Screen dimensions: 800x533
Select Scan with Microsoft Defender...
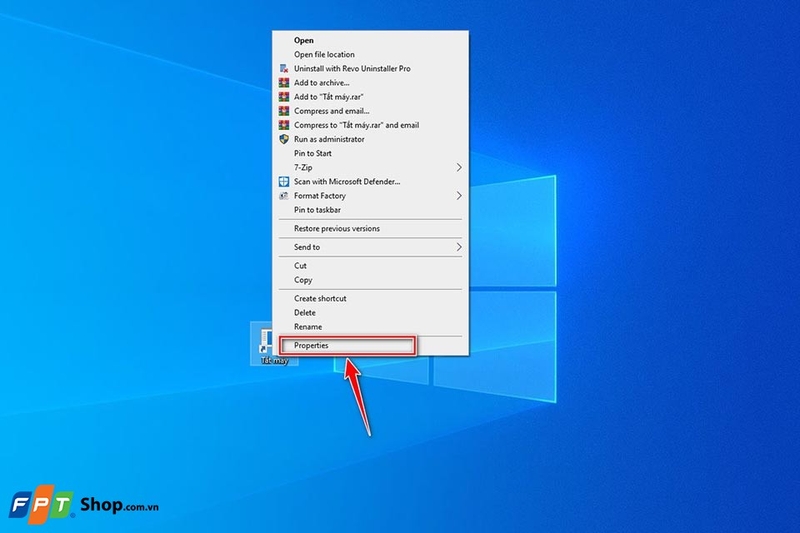[370, 182]
